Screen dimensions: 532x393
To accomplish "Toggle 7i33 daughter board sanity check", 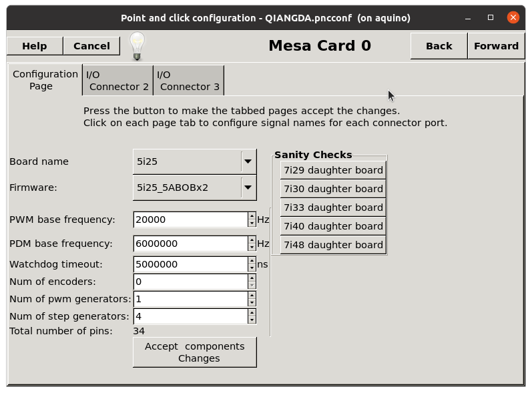I will pos(333,208).
